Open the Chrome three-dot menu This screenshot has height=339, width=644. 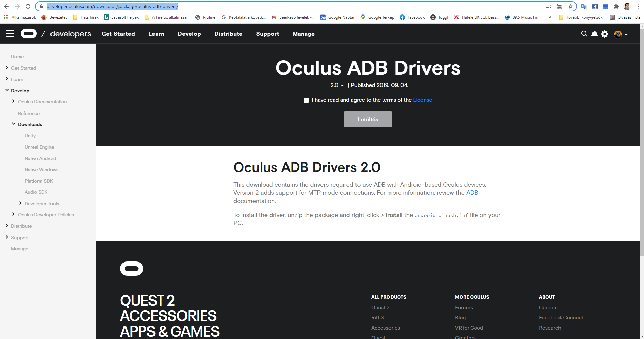(638, 6)
